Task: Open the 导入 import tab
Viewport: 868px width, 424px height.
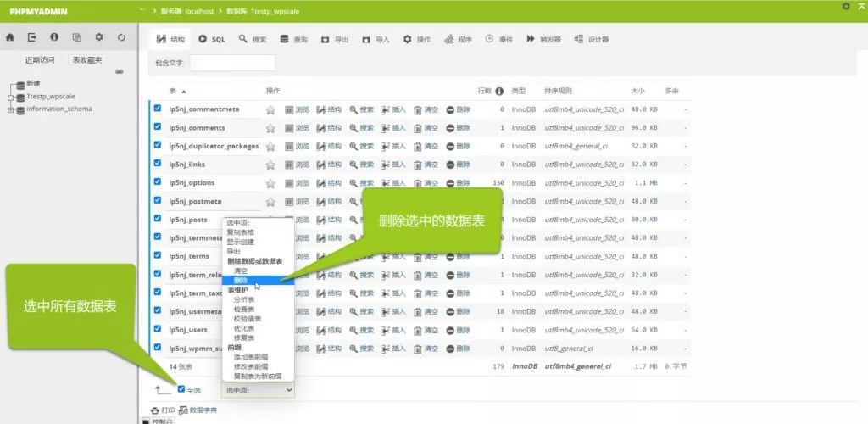Action: (x=376, y=39)
